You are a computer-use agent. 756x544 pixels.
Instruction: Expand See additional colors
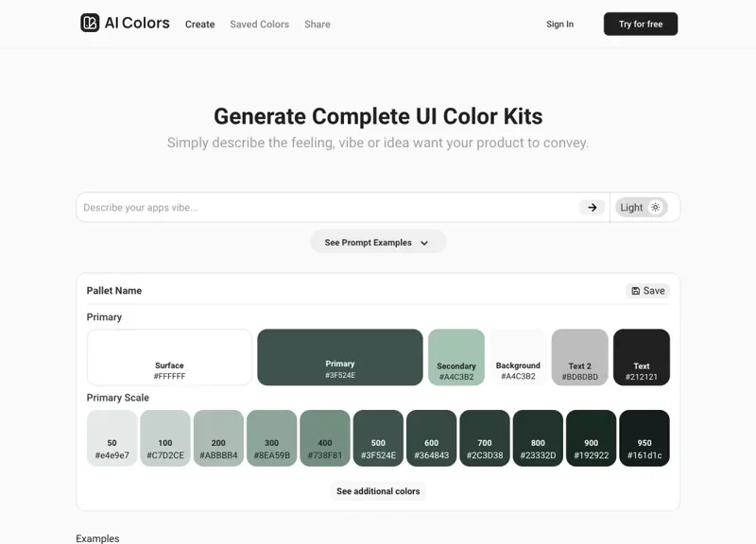coord(378,491)
